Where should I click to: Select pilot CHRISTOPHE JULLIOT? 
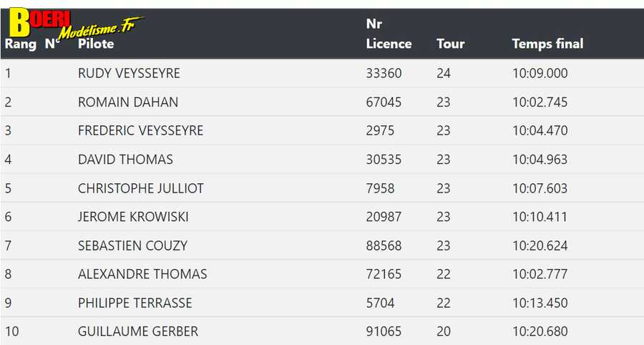coord(141,188)
